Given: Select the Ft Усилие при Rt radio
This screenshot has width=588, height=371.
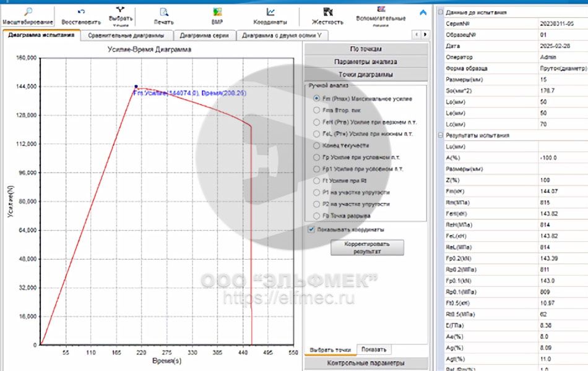Looking at the screenshot, I should pyautogui.click(x=316, y=181).
